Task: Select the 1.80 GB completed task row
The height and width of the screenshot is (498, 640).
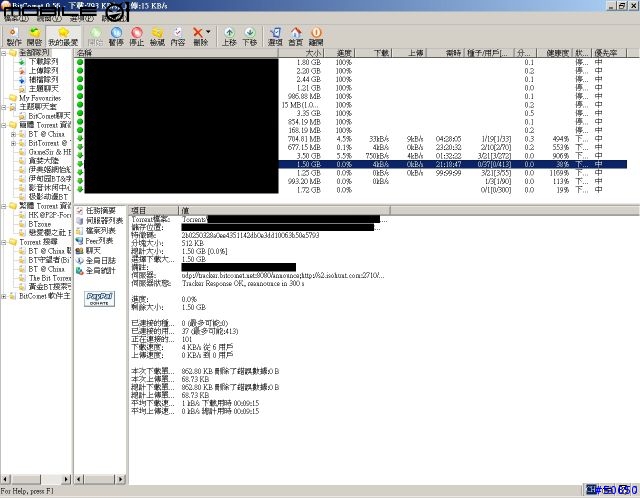Action: click(x=351, y=62)
